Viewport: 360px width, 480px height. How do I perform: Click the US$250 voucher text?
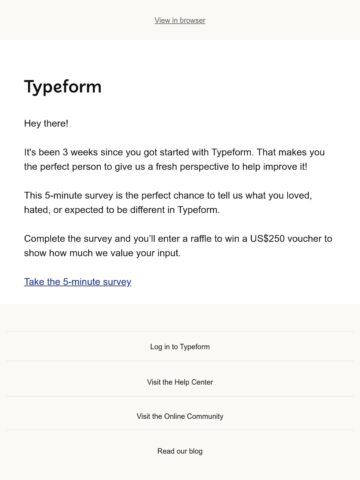(x=286, y=239)
